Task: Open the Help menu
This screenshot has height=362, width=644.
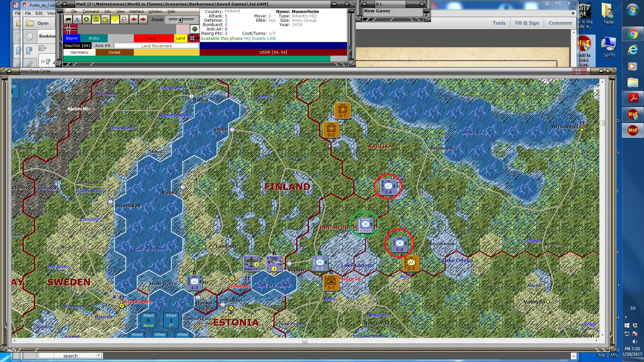Action: (x=171, y=11)
